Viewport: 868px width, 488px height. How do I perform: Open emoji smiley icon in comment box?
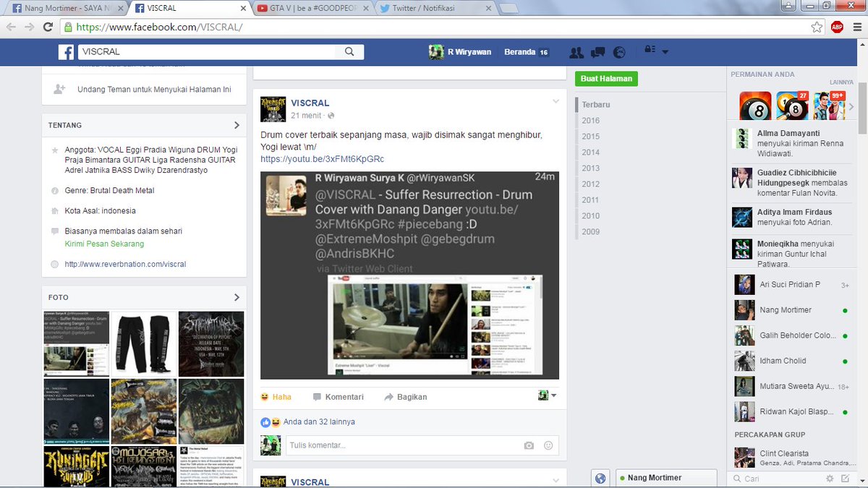coord(548,445)
